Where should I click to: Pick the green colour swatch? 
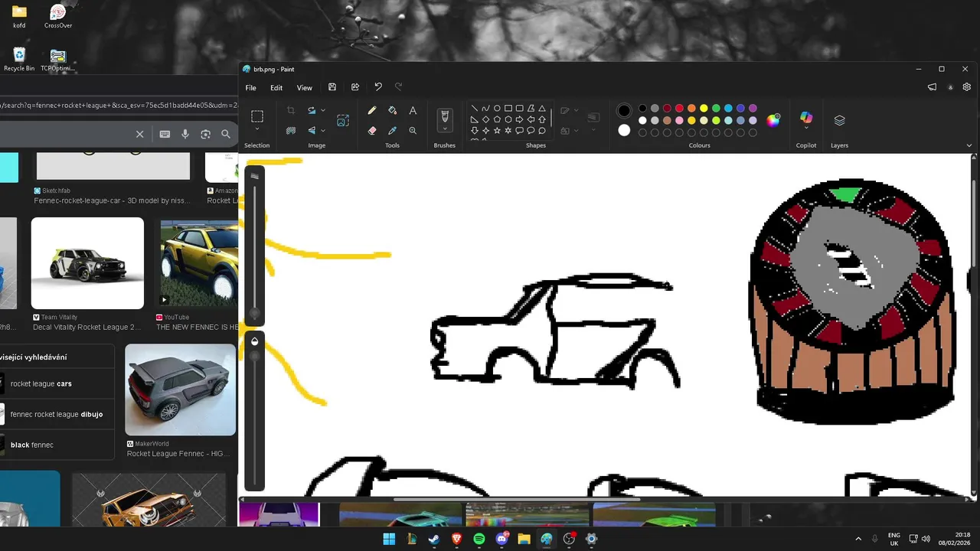click(x=716, y=109)
